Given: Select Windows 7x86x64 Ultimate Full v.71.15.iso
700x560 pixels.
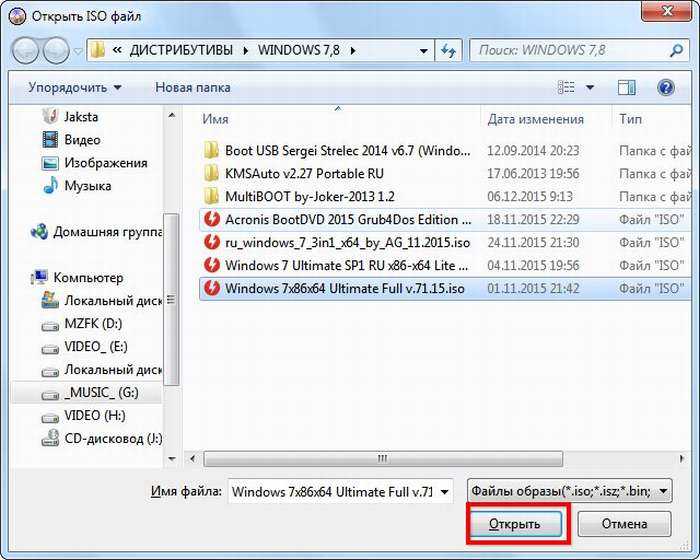Looking at the screenshot, I should point(344,288).
